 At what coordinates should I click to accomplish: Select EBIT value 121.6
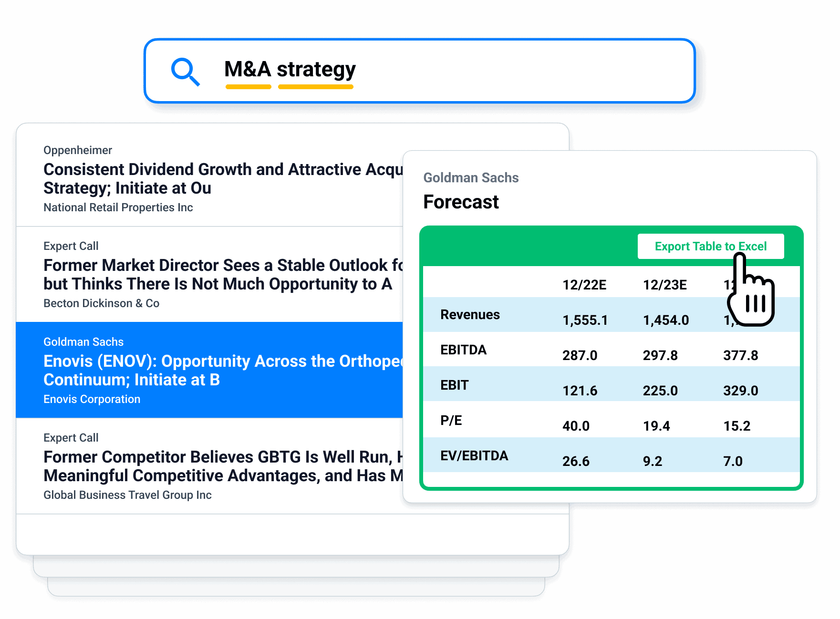[x=580, y=391]
